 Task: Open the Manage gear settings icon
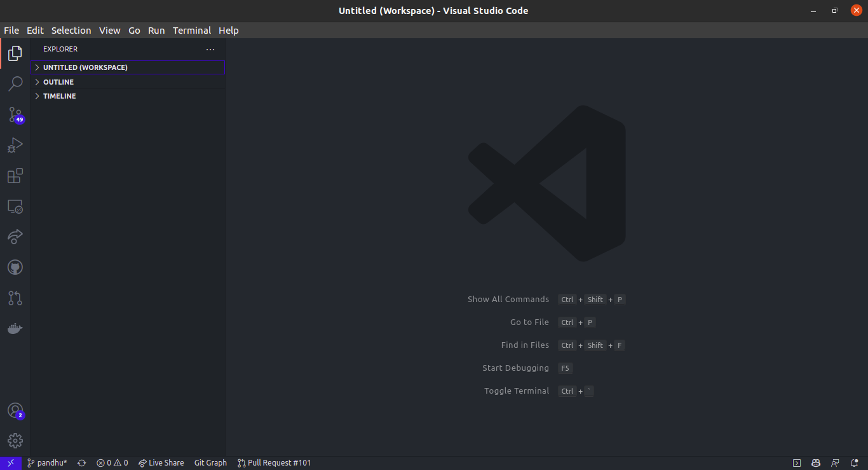[x=15, y=441]
